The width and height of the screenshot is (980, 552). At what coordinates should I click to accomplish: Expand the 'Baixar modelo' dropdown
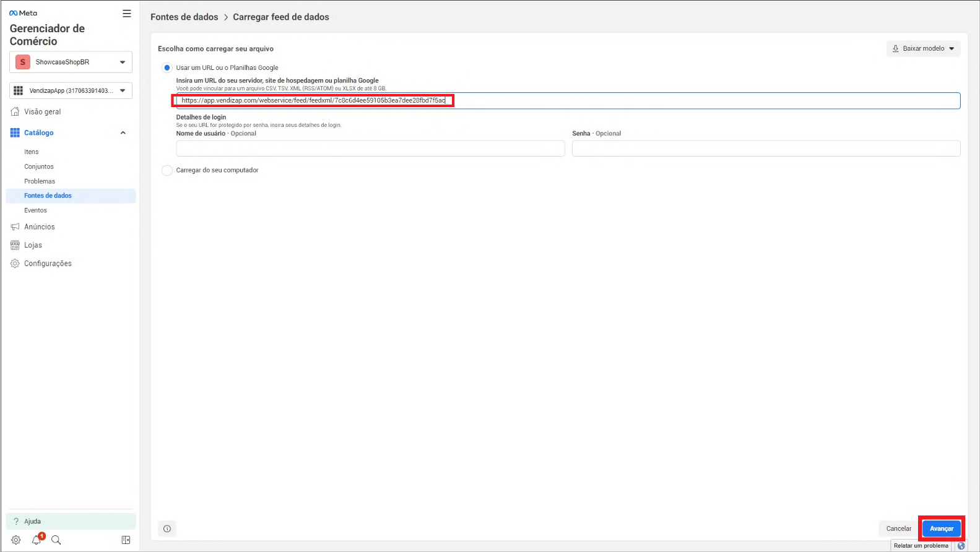(923, 48)
